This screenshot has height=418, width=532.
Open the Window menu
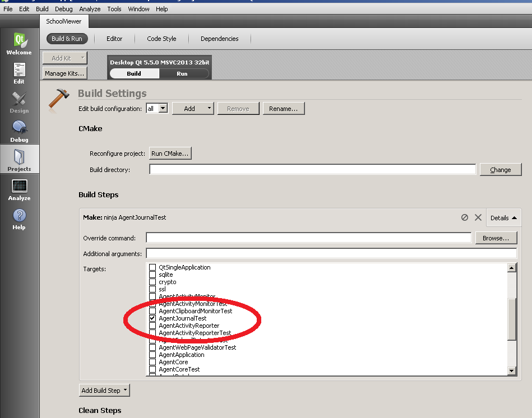pos(138,9)
